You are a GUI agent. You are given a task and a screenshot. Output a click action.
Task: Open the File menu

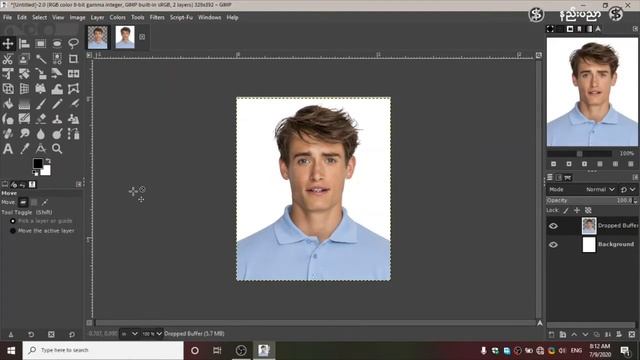7,18
